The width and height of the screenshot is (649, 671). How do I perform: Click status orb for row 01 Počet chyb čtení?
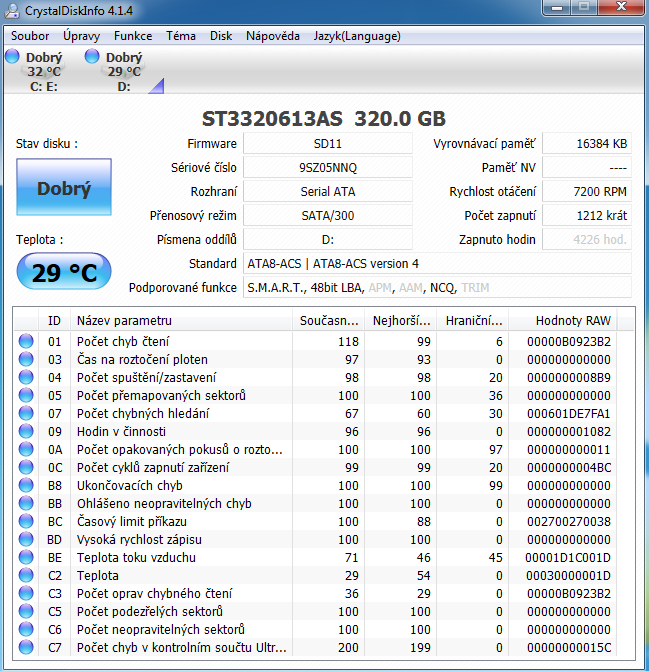[26, 341]
